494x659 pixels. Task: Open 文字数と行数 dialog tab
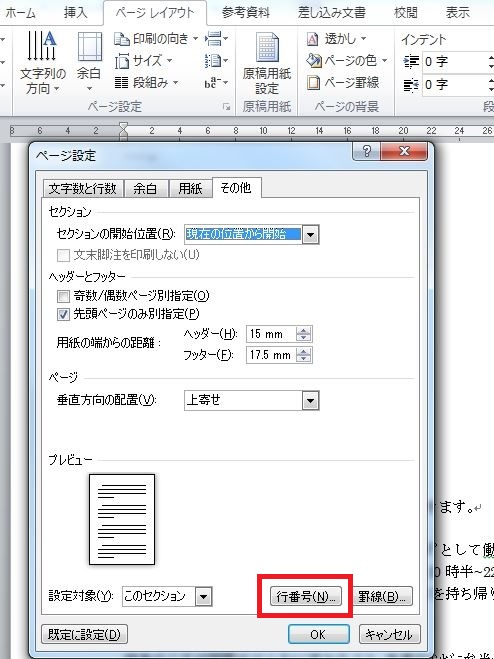pos(83,188)
